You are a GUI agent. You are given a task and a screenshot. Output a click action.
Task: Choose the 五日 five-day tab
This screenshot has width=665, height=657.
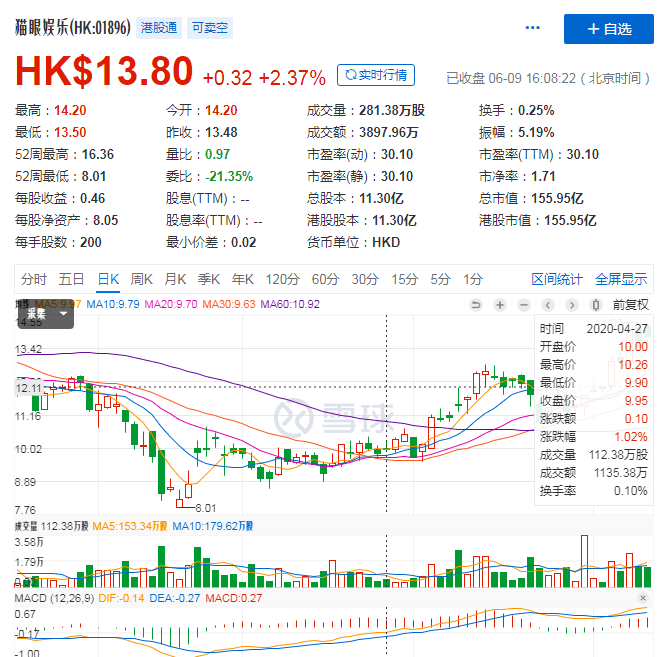pos(71,279)
